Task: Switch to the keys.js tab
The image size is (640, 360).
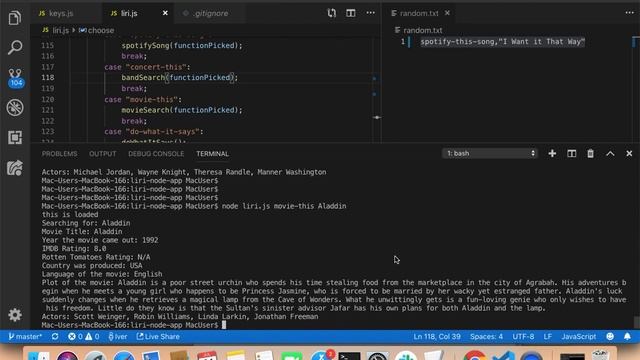Action: [61, 13]
